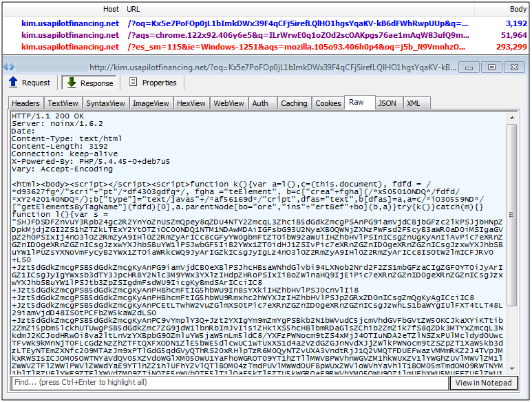Click the blue kim.usapilotfinancing.net host

point(70,23)
